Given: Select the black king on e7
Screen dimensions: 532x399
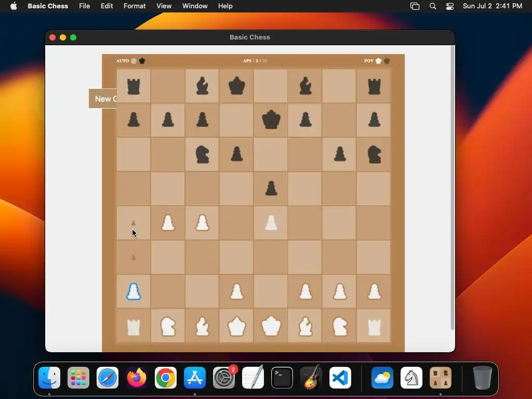Looking at the screenshot, I should (271, 119).
